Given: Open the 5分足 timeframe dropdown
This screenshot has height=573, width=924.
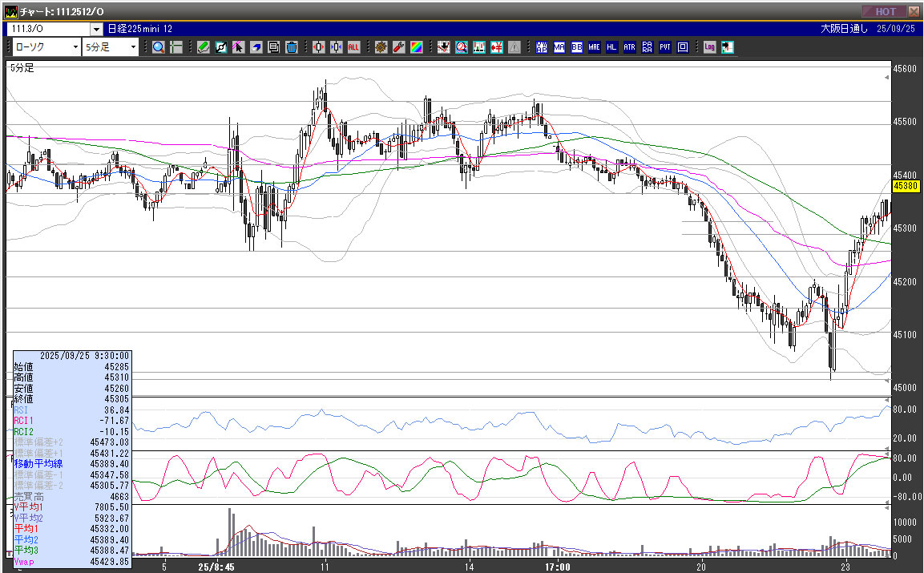Looking at the screenshot, I should click(x=111, y=47).
